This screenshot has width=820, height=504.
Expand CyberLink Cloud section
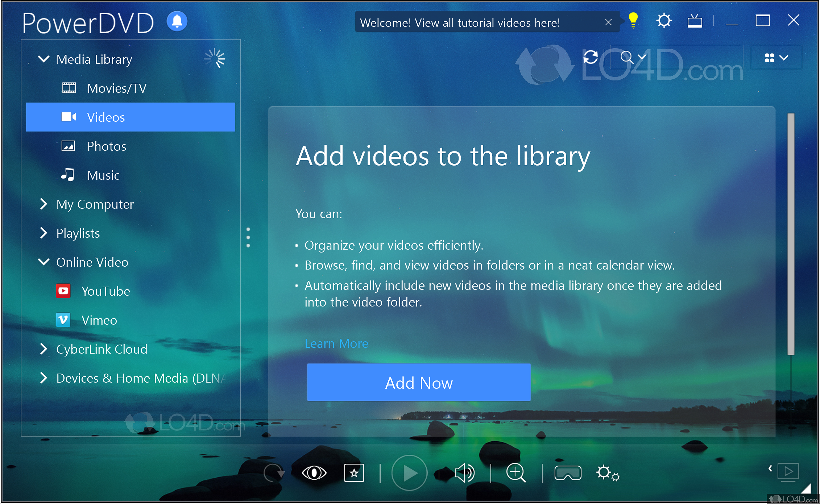[x=44, y=349]
